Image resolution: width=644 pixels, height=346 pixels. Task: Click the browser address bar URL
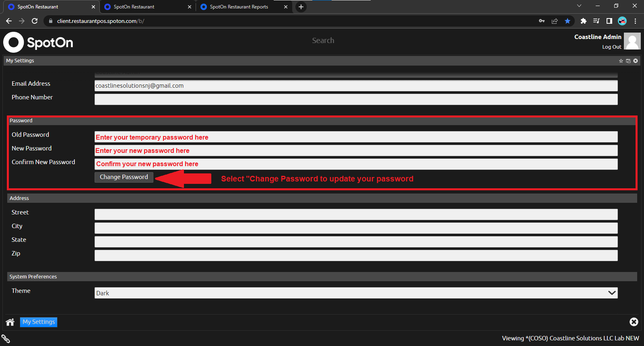point(101,21)
